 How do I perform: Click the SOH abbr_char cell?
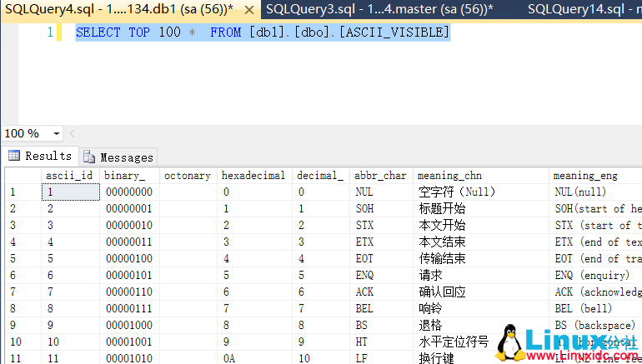pyautogui.click(x=381, y=208)
